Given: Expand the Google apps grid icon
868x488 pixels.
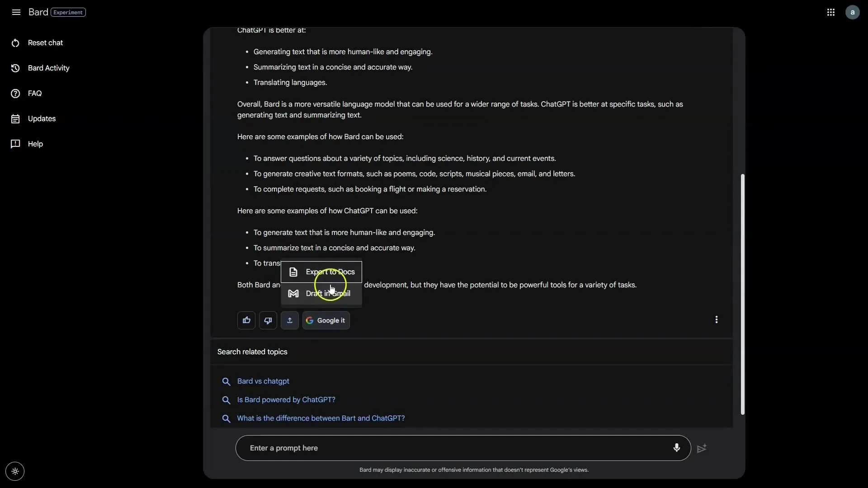Looking at the screenshot, I should click(x=830, y=12).
